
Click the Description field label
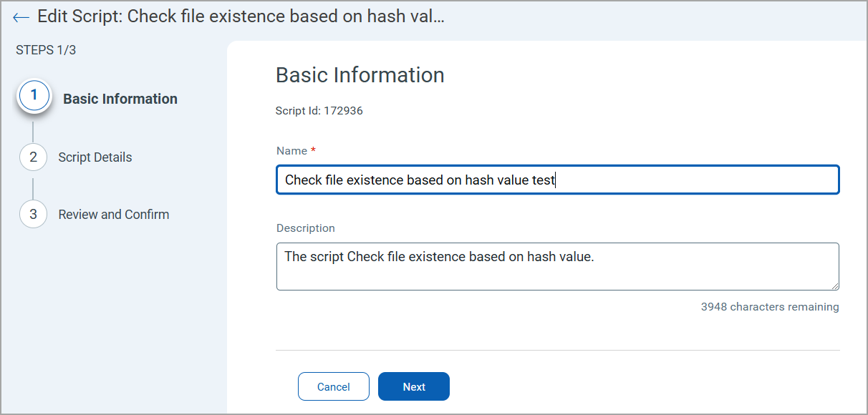pos(305,228)
